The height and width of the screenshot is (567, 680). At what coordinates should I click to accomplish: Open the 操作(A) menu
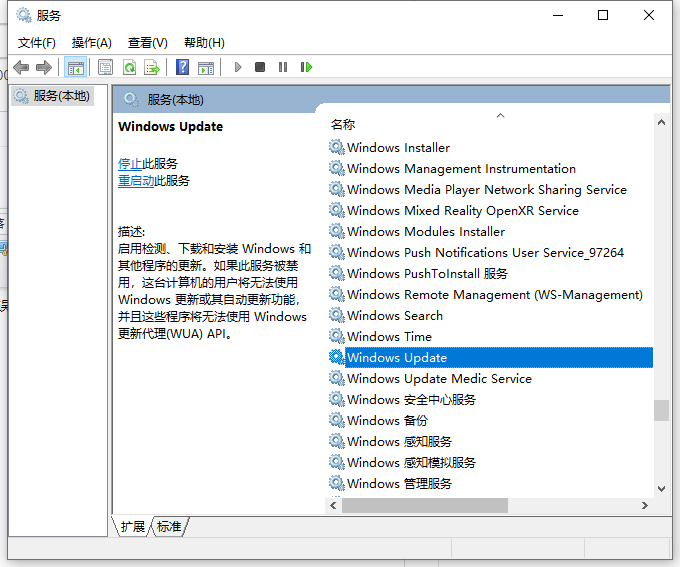[x=92, y=42]
